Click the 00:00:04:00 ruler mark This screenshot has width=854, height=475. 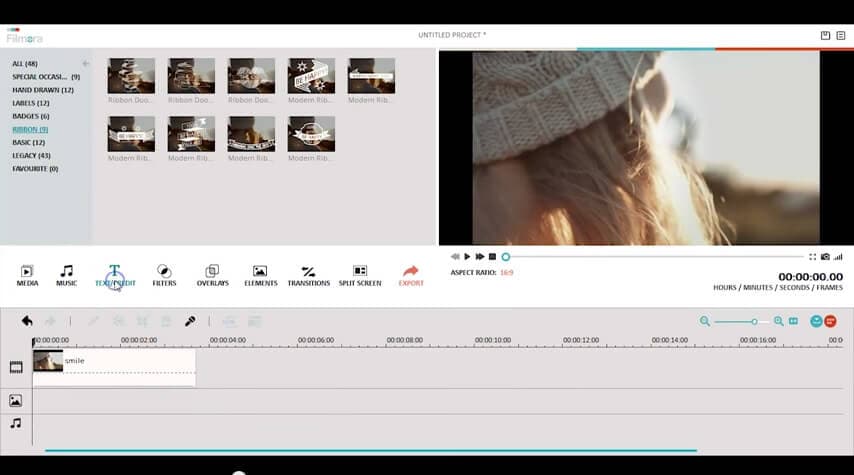[x=228, y=340]
